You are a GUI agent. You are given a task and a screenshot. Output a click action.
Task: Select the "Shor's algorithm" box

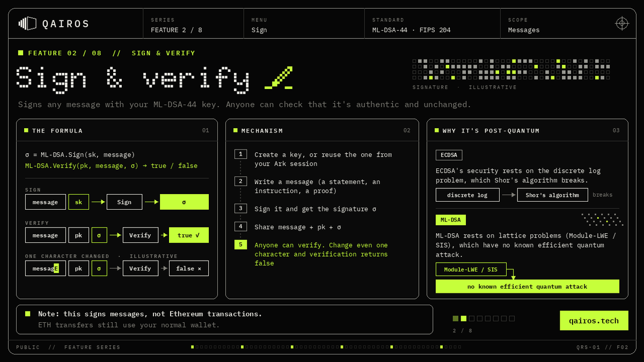pos(552,195)
